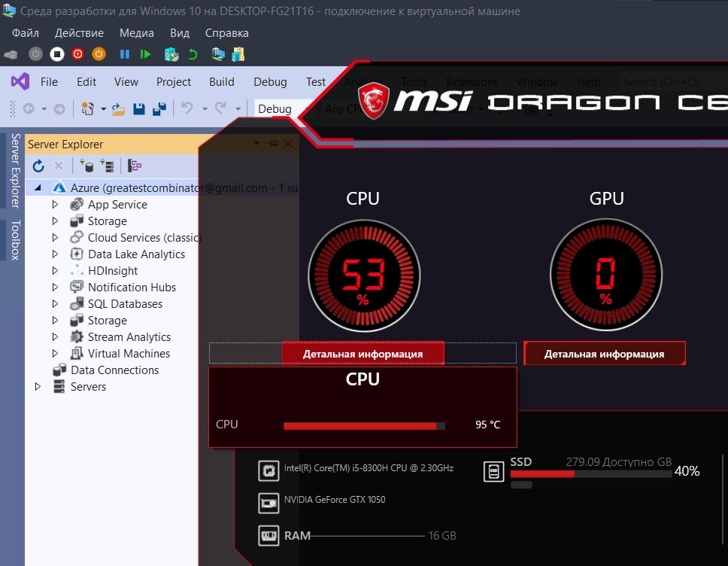
Task: Expand Cloud Services (classic) node
Action: [55, 237]
